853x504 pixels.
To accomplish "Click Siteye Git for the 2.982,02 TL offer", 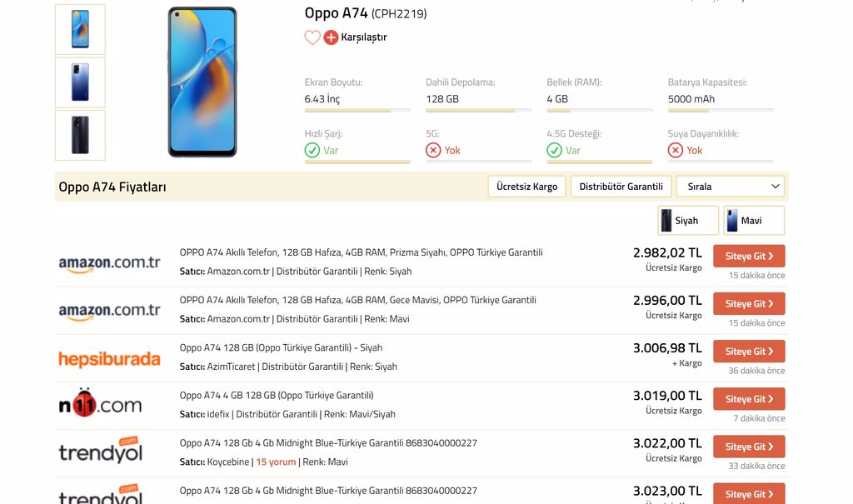I will (x=749, y=257).
